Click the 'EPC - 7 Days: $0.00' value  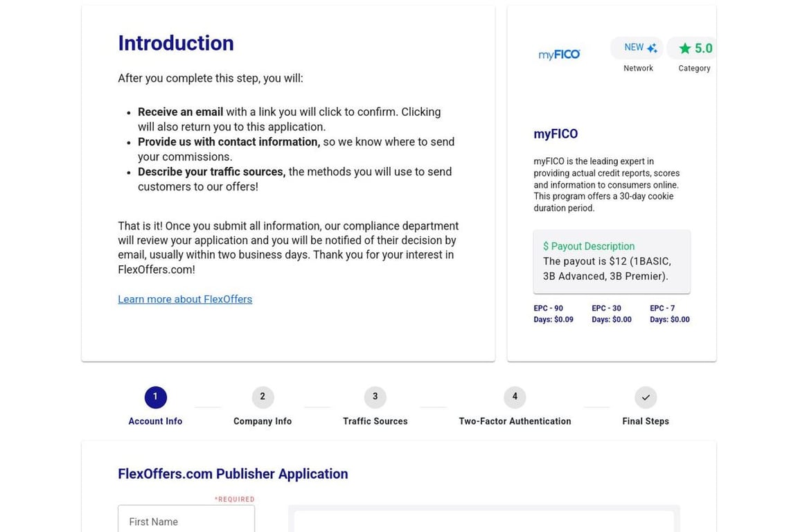pos(669,314)
